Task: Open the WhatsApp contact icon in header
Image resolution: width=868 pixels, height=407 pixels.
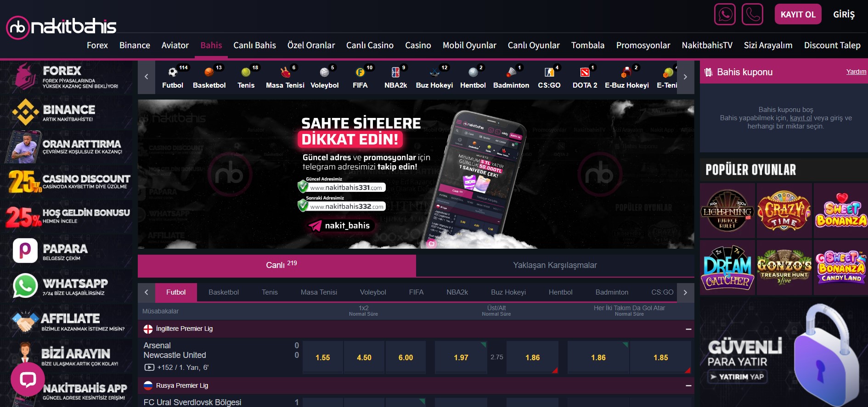Action: [725, 14]
